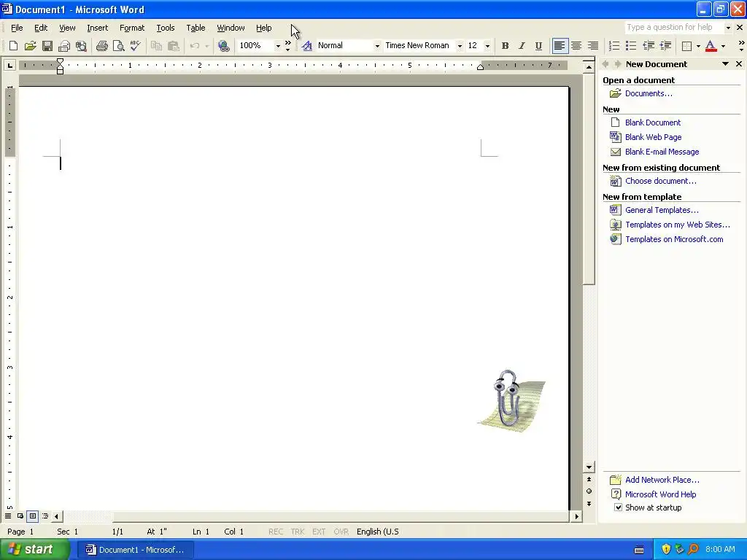This screenshot has height=560, width=747.
Task: Set paragraph alignment to Align Left
Action: click(x=560, y=46)
